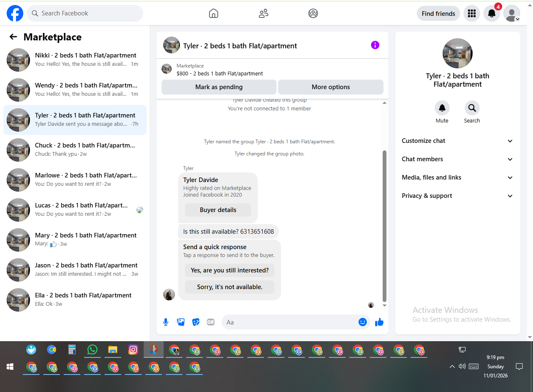Open conversation information purple icon

pos(375,45)
